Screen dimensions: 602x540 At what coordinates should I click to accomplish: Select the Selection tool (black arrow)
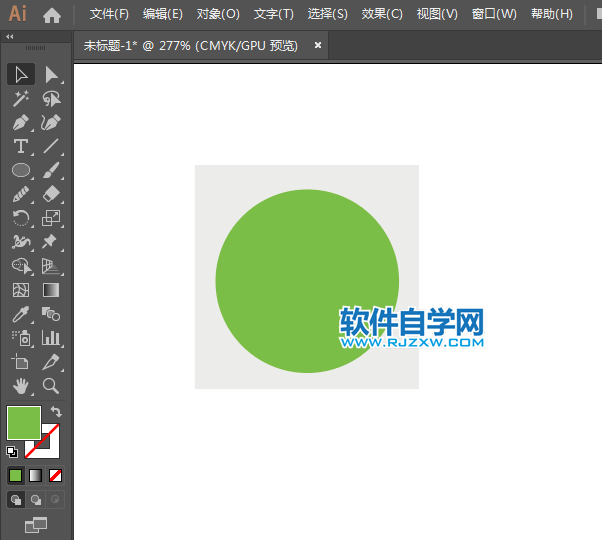(21, 74)
